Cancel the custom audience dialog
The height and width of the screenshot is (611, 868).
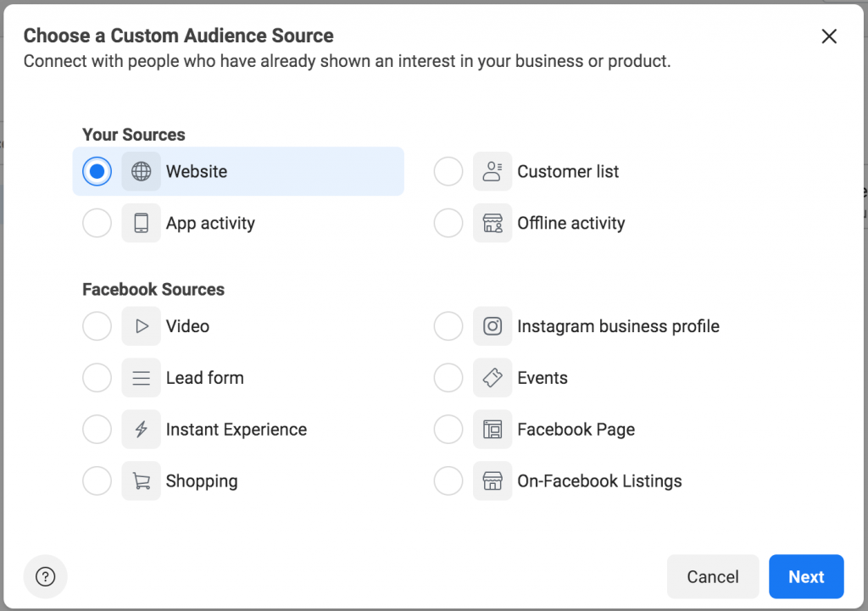[712, 577]
